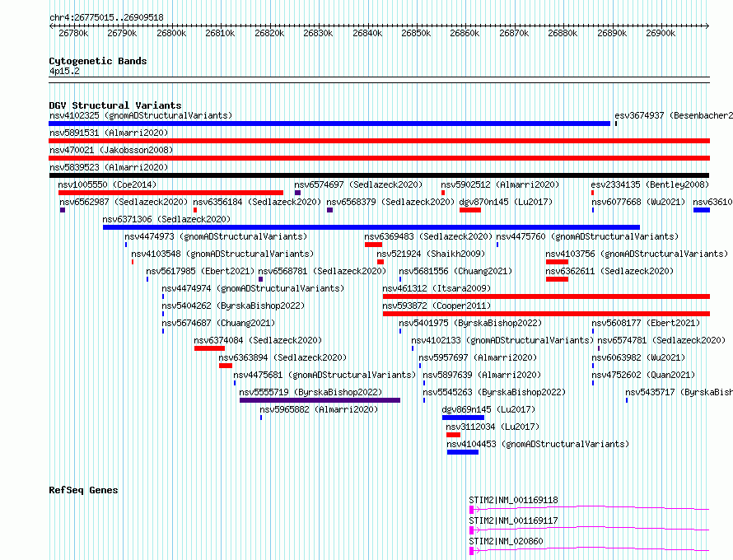Open nsv5674687 (Chuang2021) variant label

[218, 323]
